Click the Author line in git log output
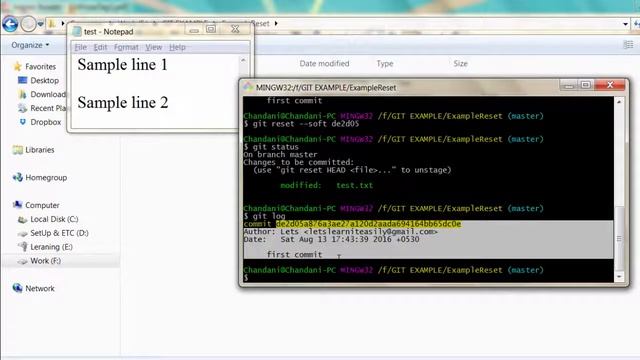The width and height of the screenshot is (640, 360). [340, 231]
